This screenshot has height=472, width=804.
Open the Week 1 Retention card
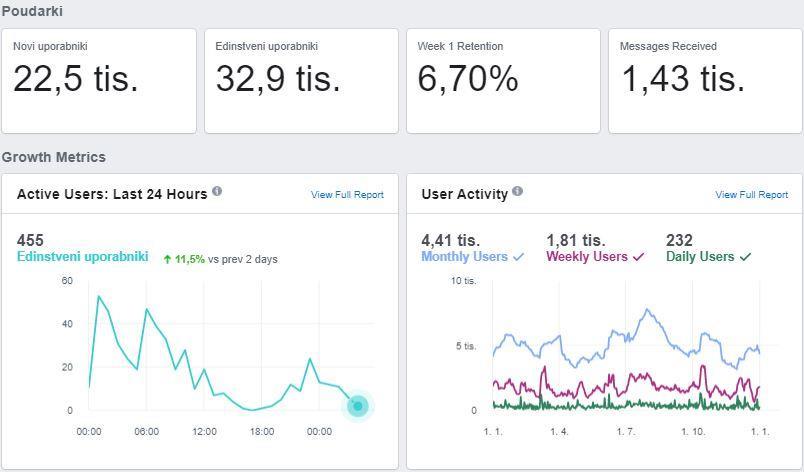504,81
